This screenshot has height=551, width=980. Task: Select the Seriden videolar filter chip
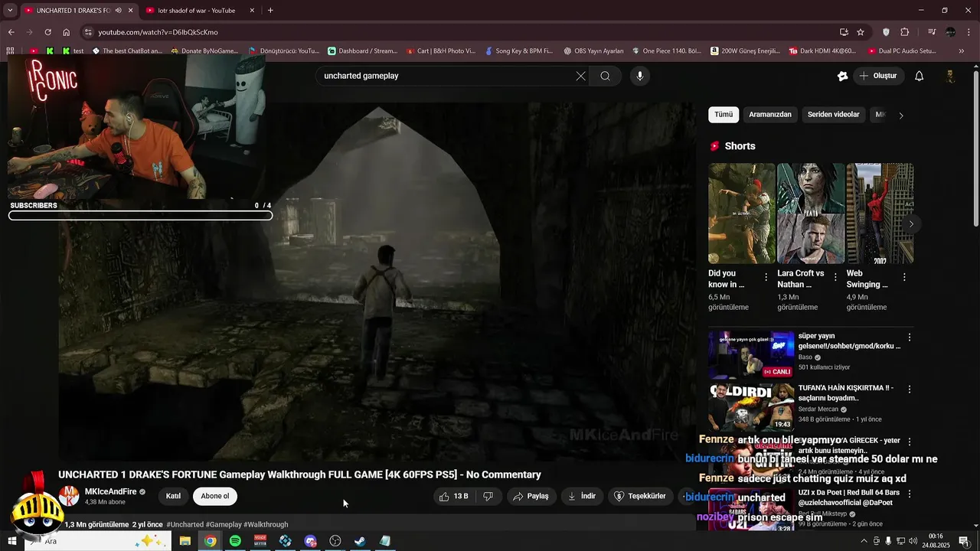click(x=834, y=115)
